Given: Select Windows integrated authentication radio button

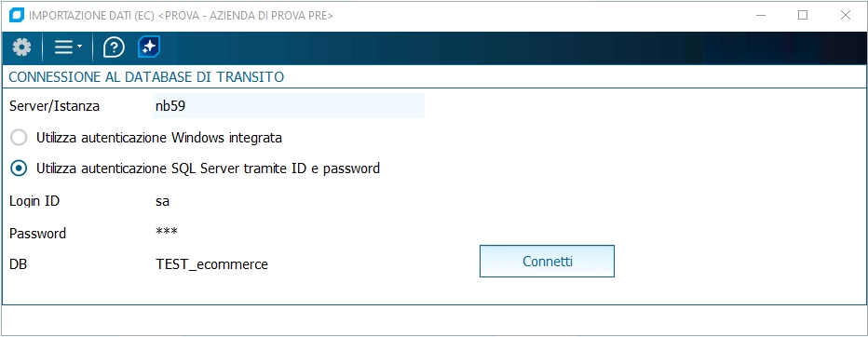Looking at the screenshot, I should [x=19, y=138].
